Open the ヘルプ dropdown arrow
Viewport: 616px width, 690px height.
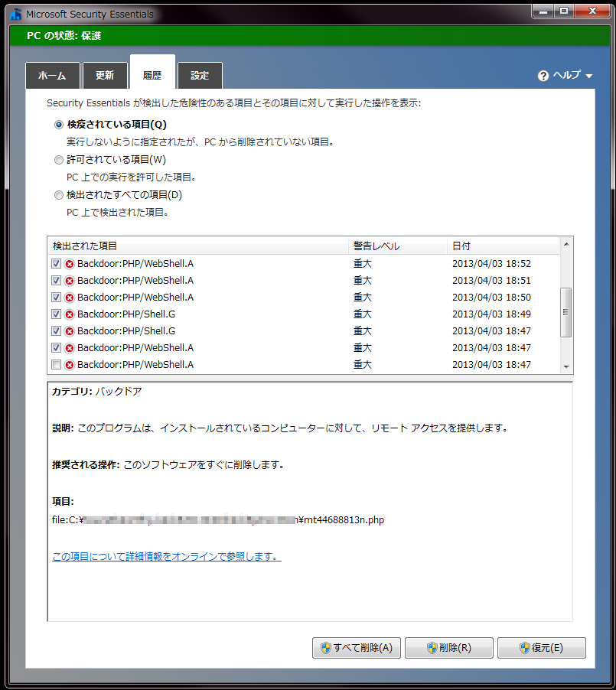588,76
